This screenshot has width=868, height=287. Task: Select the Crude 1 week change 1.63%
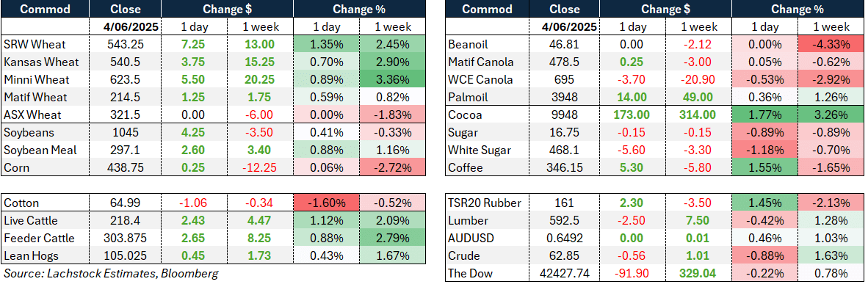(x=831, y=256)
